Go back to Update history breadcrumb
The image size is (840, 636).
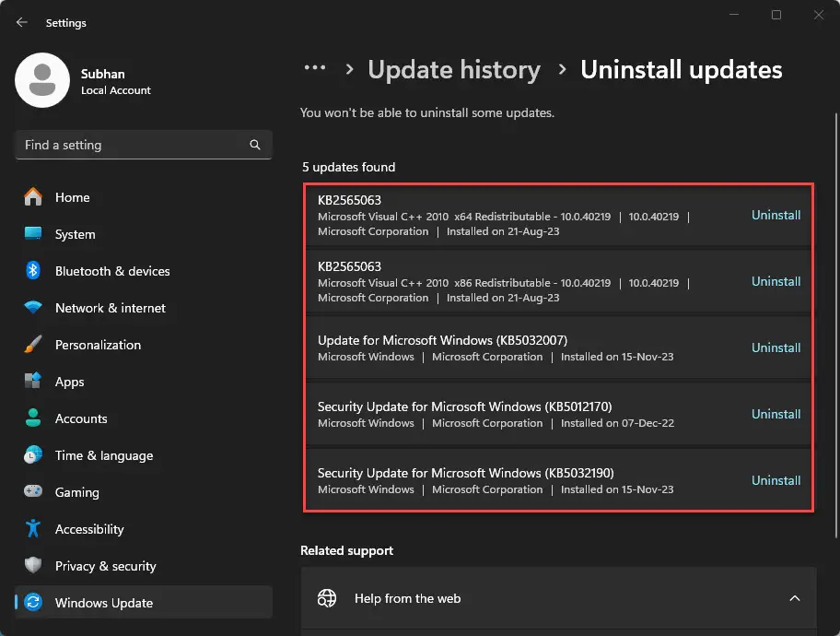[x=454, y=70]
